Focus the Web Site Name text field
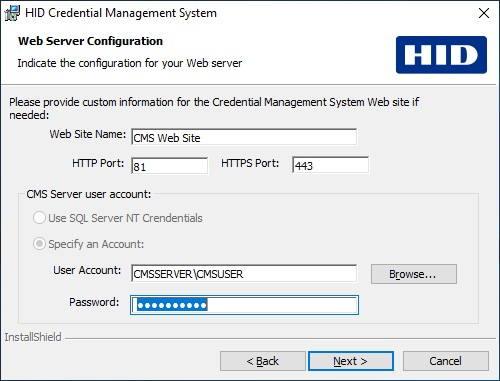500x381 pixels. click(x=244, y=137)
